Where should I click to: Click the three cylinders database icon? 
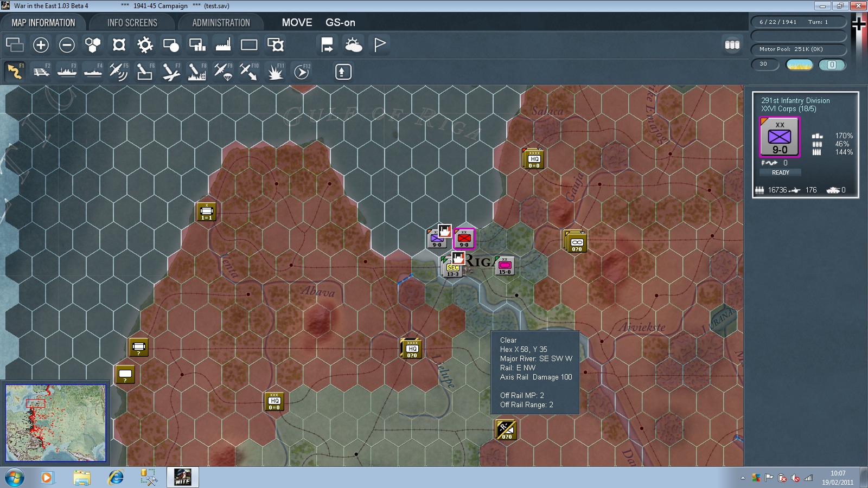732,44
